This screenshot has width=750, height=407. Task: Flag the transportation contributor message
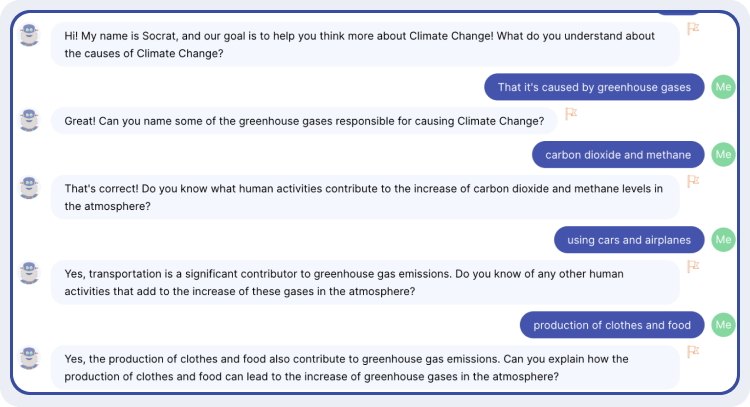coord(693,266)
